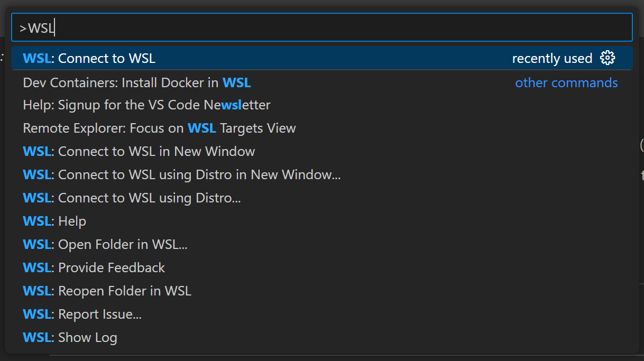This screenshot has height=361, width=644.
Task: Click the 'recently used' label
Action: 552,59
